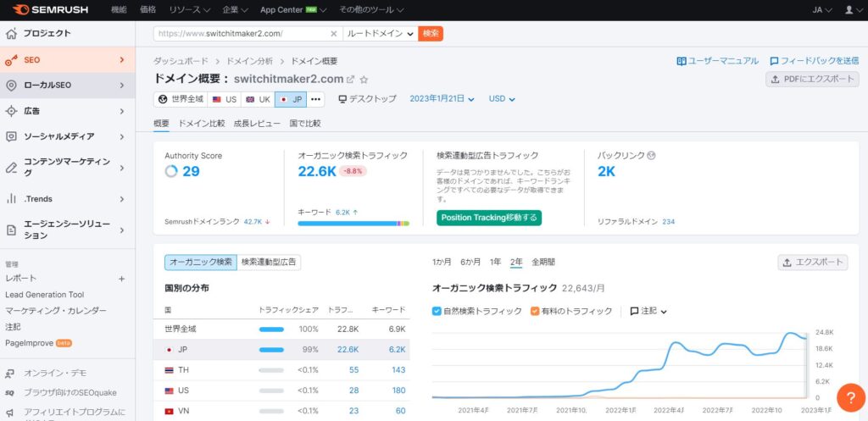Open the App Center dropdown
Image resolution: width=868 pixels, height=421 pixels.
click(292, 10)
